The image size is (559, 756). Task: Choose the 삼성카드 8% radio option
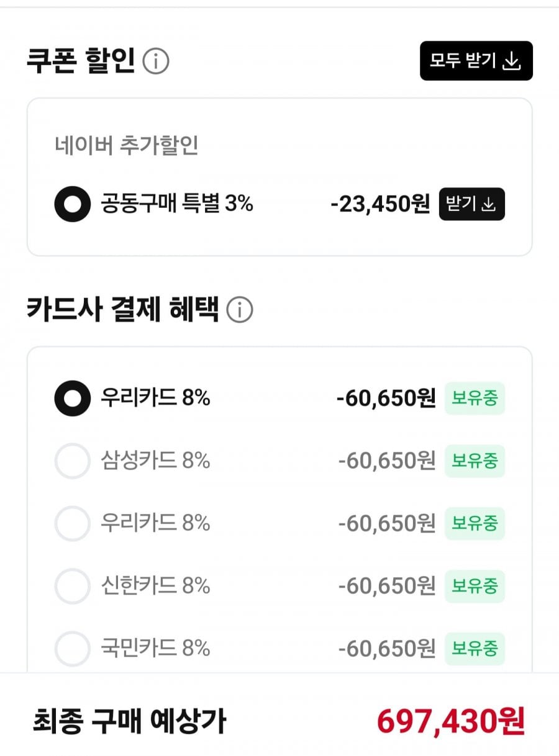click(x=73, y=461)
